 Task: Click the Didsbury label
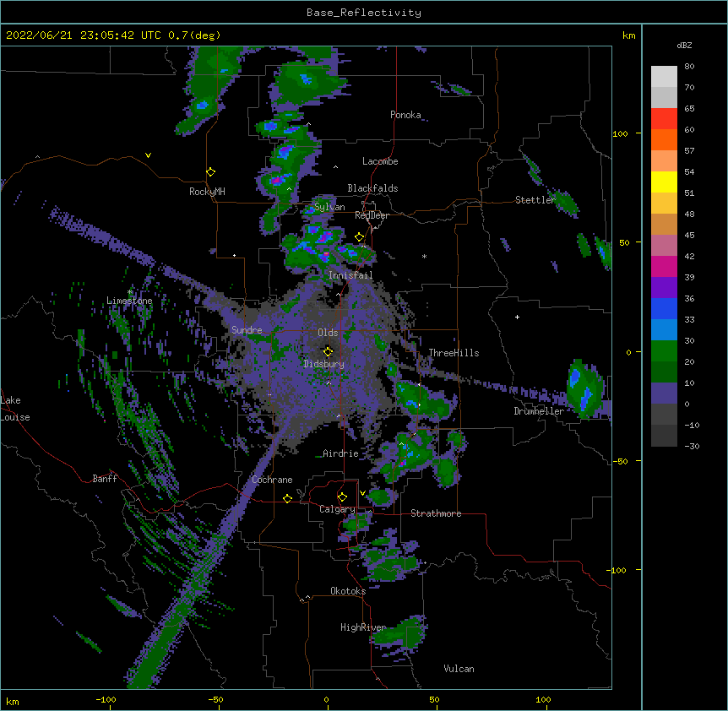point(324,364)
